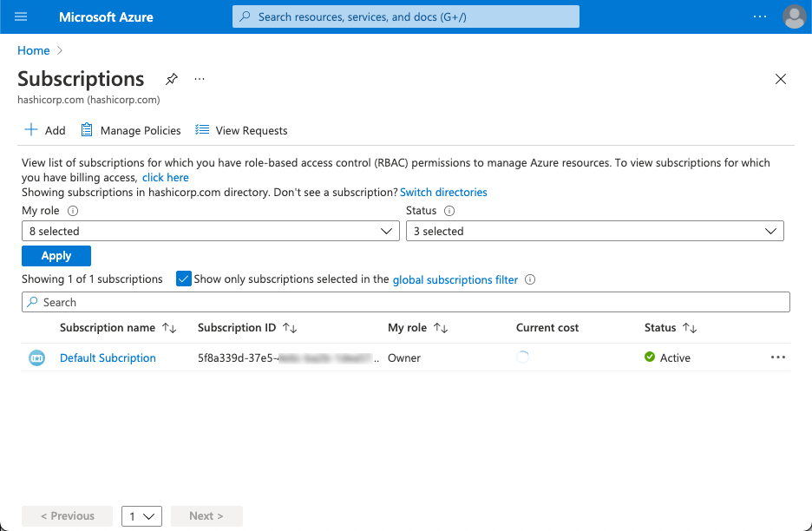Click the Microsoft Azure logo text
812x531 pixels.
pyautogui.click(x=106, y=17)
